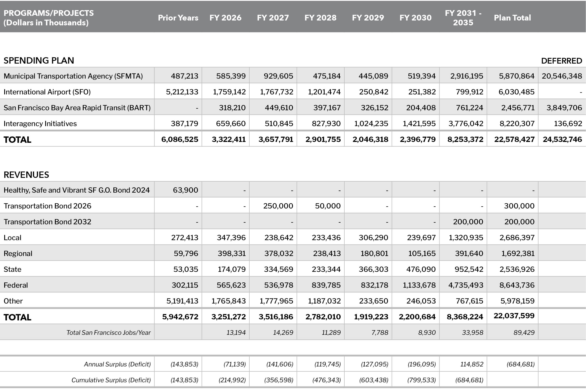Click SFMTA FY 2027 value 929,605
Screen dimensions: 586x392
point(278,76)
